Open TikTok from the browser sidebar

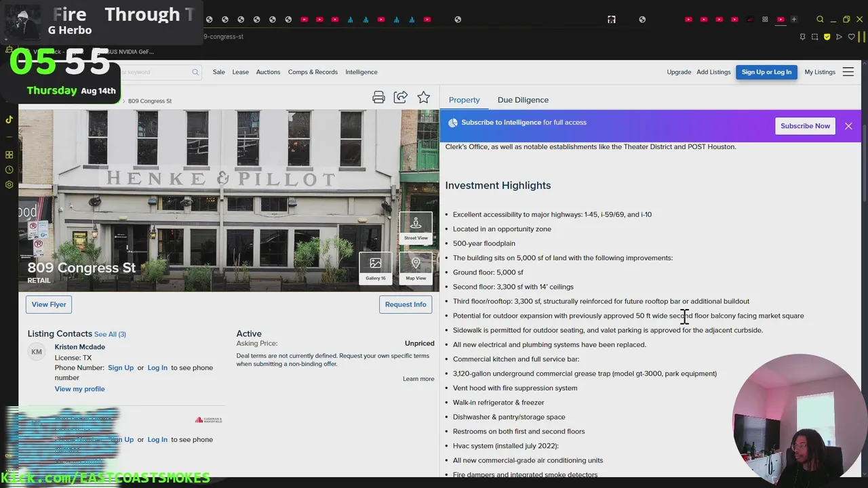9,119
